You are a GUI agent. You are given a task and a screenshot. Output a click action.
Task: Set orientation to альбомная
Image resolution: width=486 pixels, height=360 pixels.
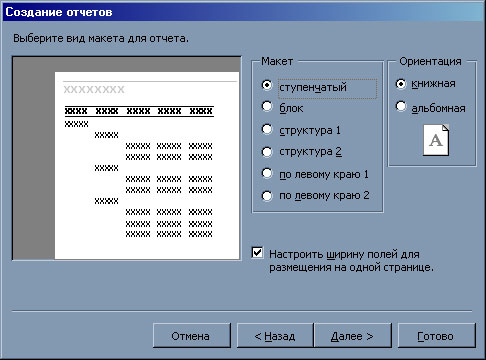pos(401,107)
